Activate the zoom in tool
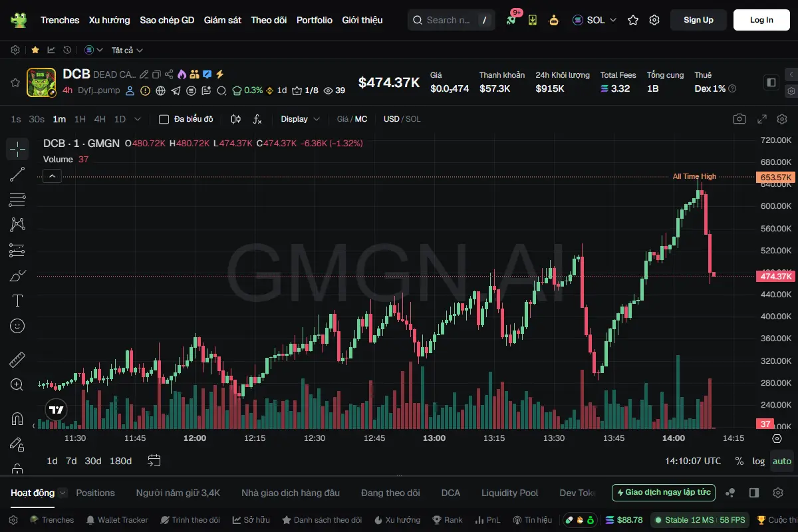This screenshot has height=532, width=798. [17, 385]
